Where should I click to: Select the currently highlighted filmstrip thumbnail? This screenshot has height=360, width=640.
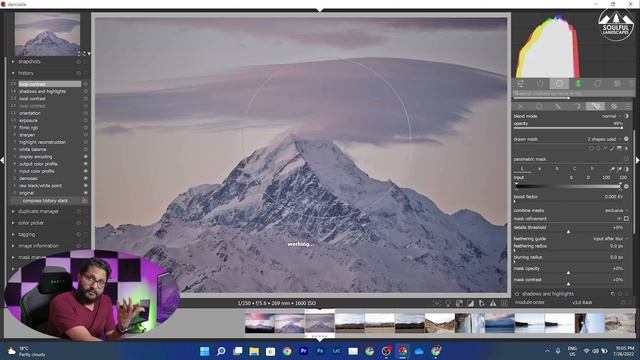tap(320, 323)
